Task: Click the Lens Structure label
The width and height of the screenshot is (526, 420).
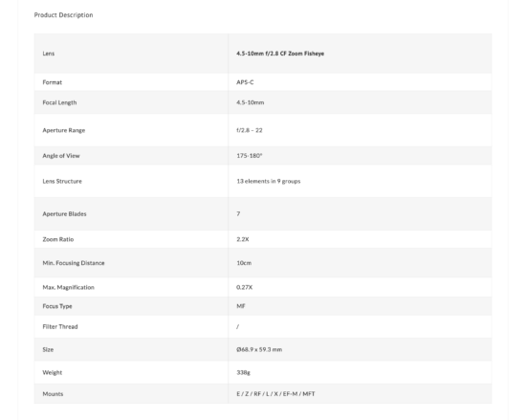Action: pyautogui.click(x=62, y=181)
